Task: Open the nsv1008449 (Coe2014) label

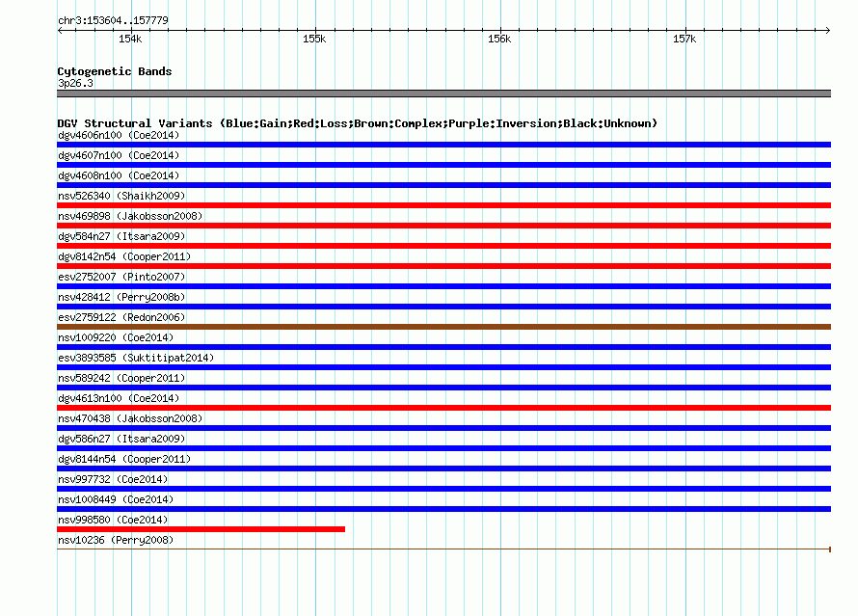Action: tap(116, 499)
